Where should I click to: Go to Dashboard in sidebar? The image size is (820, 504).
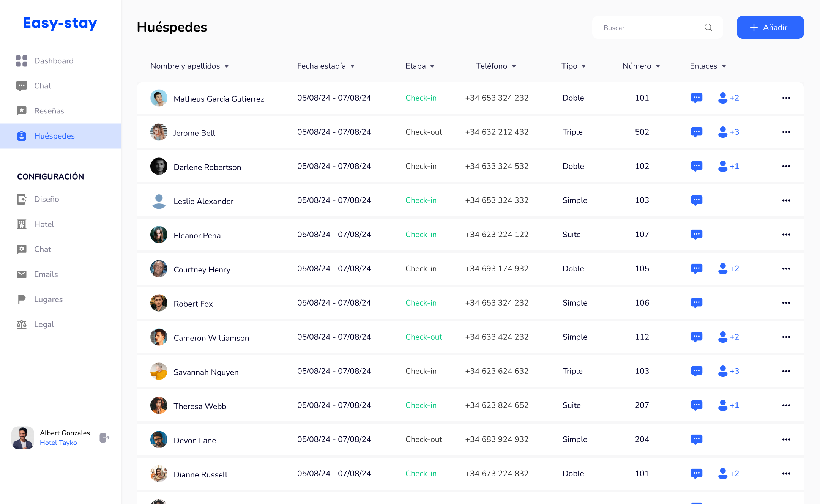[54, 61]
